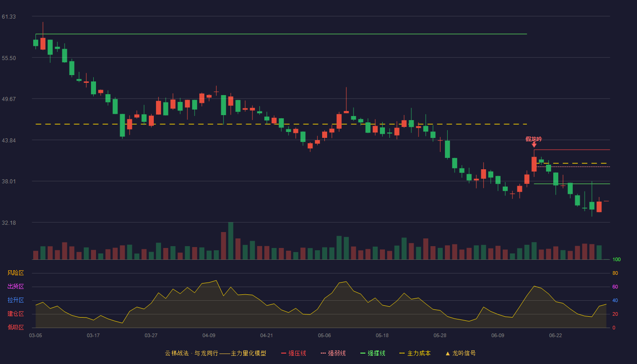Toggle the 强压线 legend entry
The width and height of the screenshot is (637, 364).
click(x=293, y=353)
